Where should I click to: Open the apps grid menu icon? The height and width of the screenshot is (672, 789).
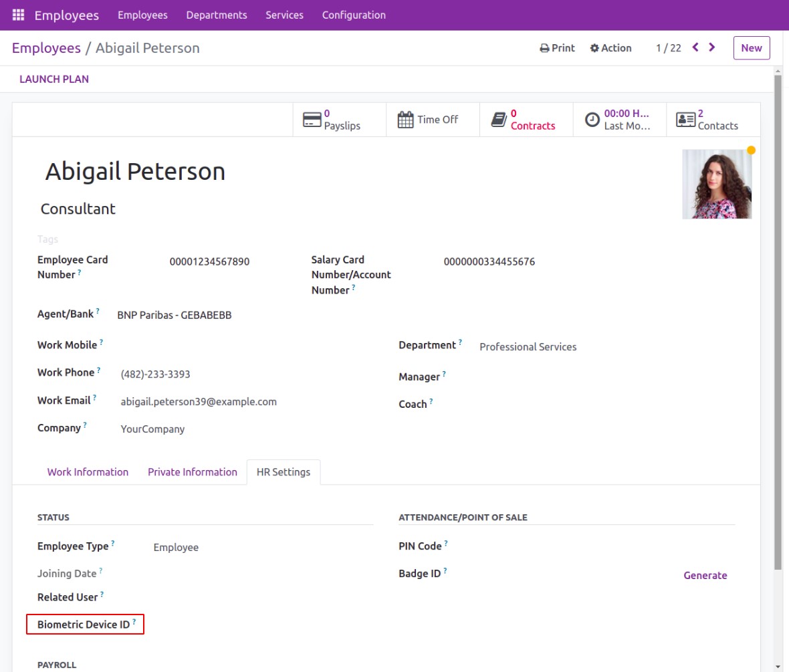click(x=18, y=15)
